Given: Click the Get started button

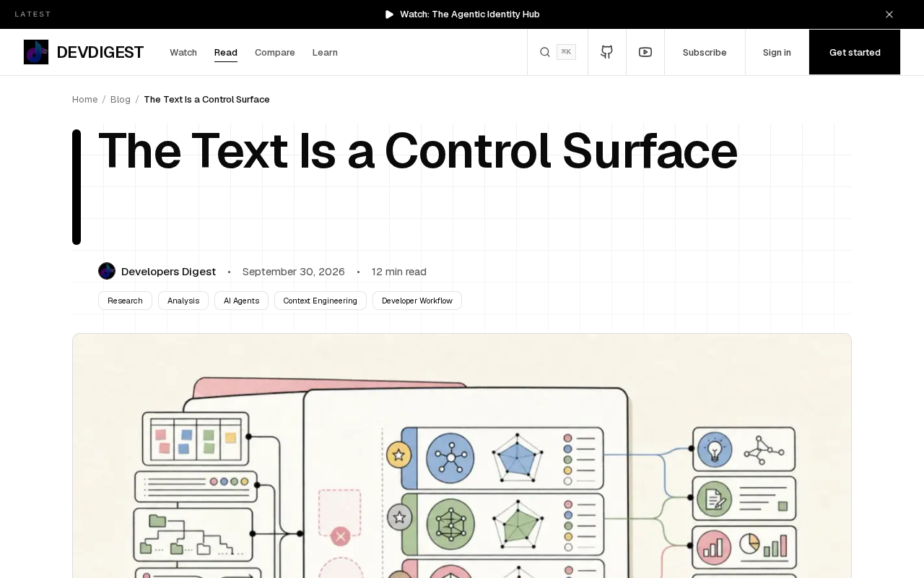Looking at the screenshot, I should [x=855, y=52].
